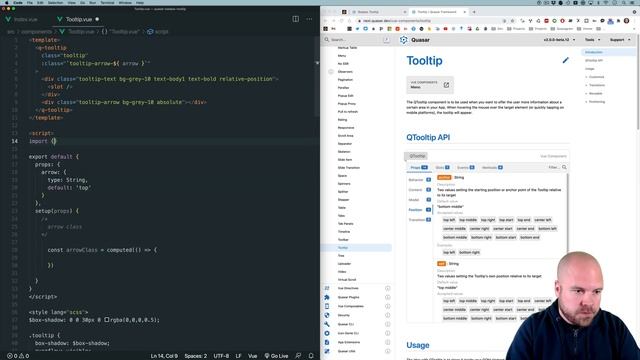Open the version v2.0.0-beta dropdown

pyautogui.click(x=559, y=40)
